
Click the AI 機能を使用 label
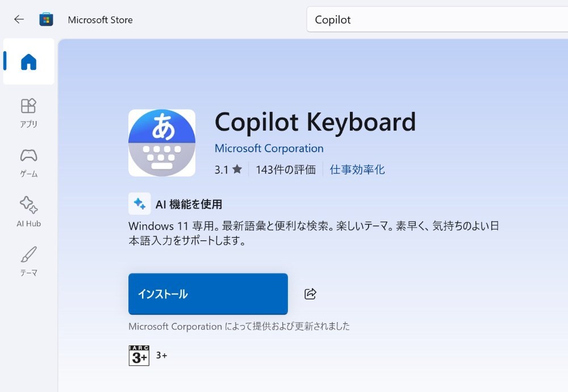click(x=189, y=205)
